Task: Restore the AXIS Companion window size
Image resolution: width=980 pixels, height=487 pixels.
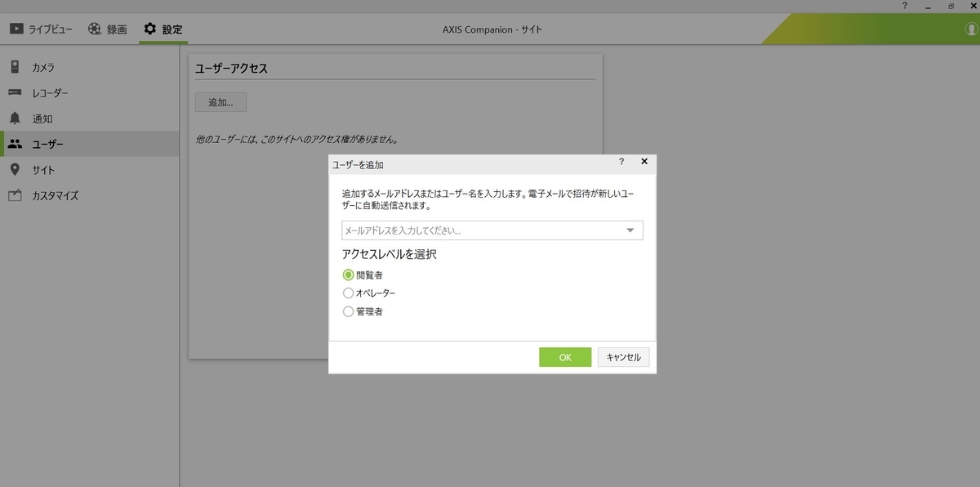Action: (951, 6)
